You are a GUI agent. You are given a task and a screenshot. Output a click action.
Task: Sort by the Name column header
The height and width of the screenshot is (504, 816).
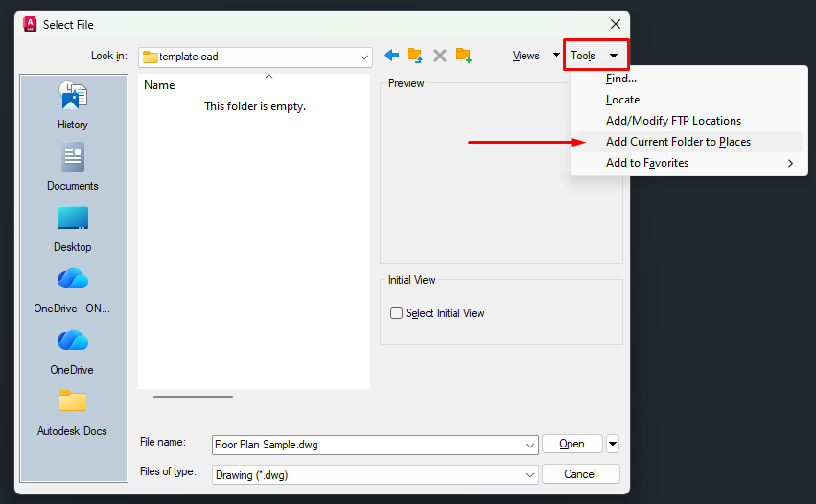(x=159, y=85)
